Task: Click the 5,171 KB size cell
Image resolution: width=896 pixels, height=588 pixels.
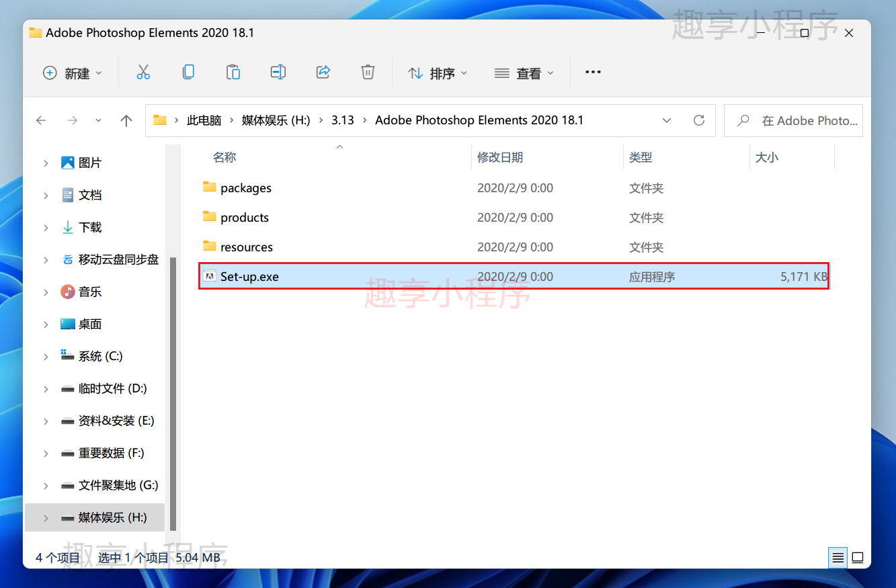Action: pyautogui.click(x=804, y=277)
